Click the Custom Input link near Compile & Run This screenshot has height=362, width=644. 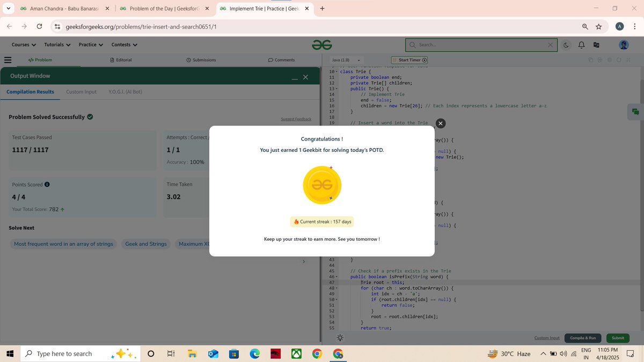pyautogui.click(x=547, y=338)
